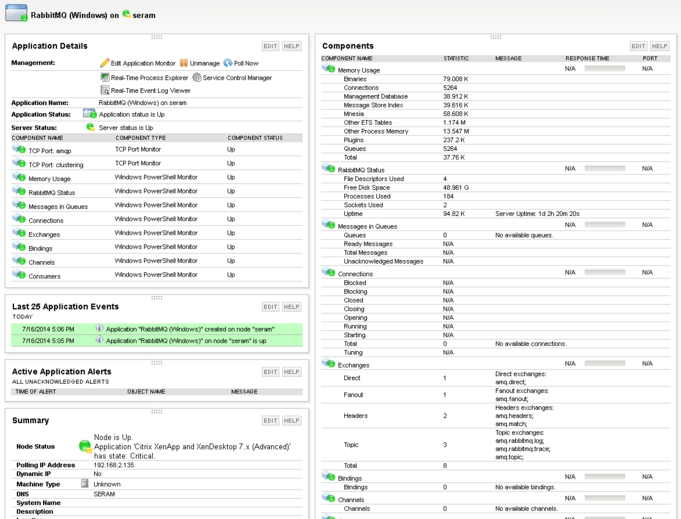Click the status icon for the Memory Usage component row

click(19, 177)
